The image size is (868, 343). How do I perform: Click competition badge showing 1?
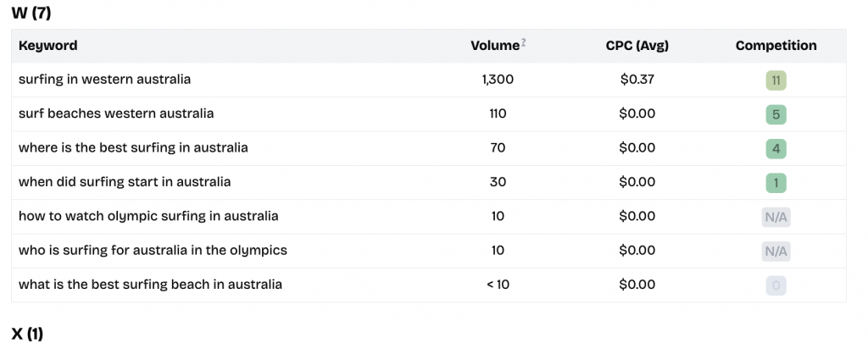[776, 183]
